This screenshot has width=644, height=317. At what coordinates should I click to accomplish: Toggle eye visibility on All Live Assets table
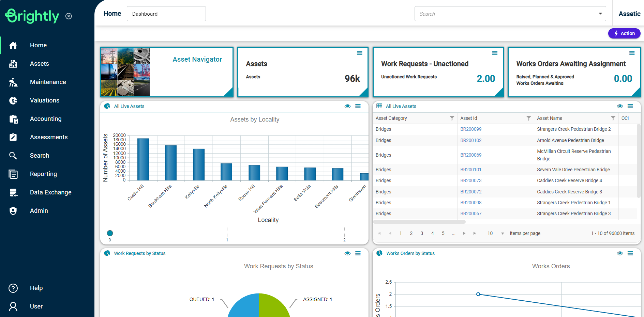click(x=620, y=106)
